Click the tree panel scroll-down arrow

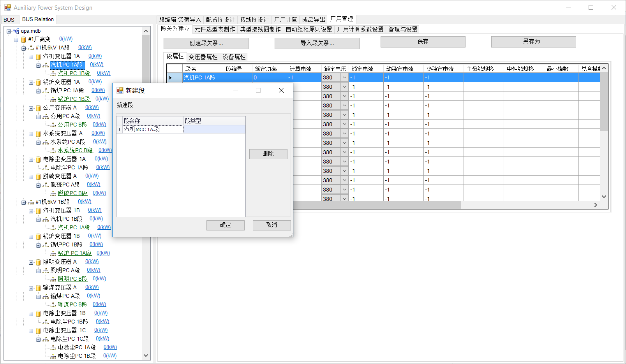(x=146, y=355)
